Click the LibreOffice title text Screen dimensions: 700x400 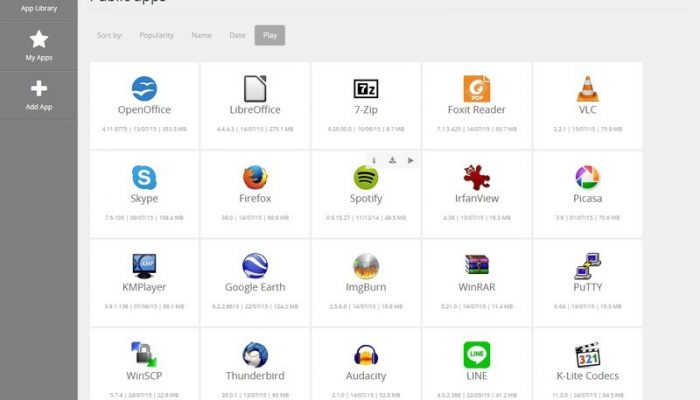tap(255, 110)
